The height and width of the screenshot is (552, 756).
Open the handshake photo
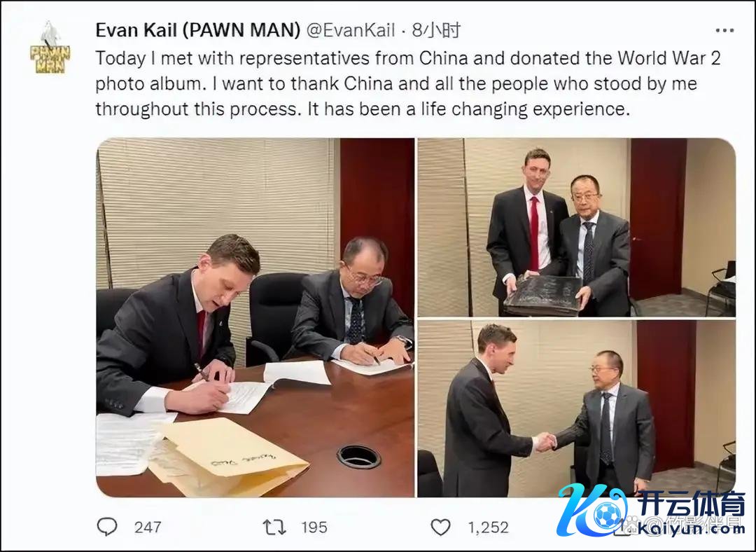[576, 408]
